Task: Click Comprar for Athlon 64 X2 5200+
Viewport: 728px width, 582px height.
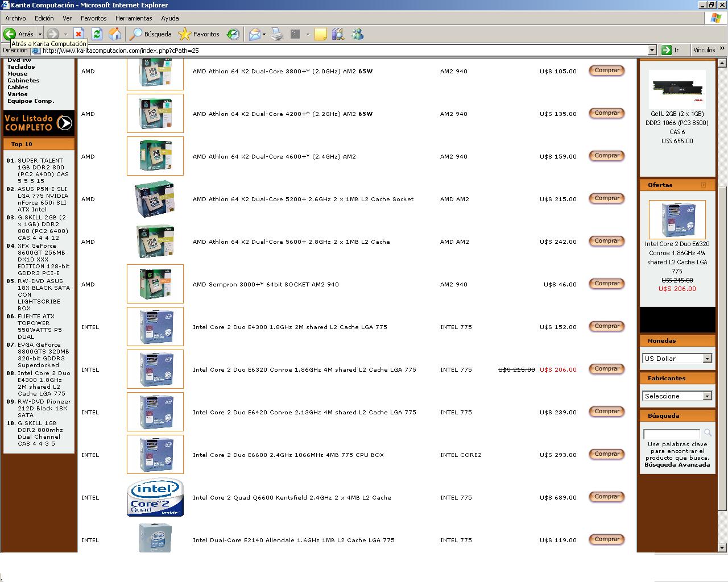Action: point(607,198)
